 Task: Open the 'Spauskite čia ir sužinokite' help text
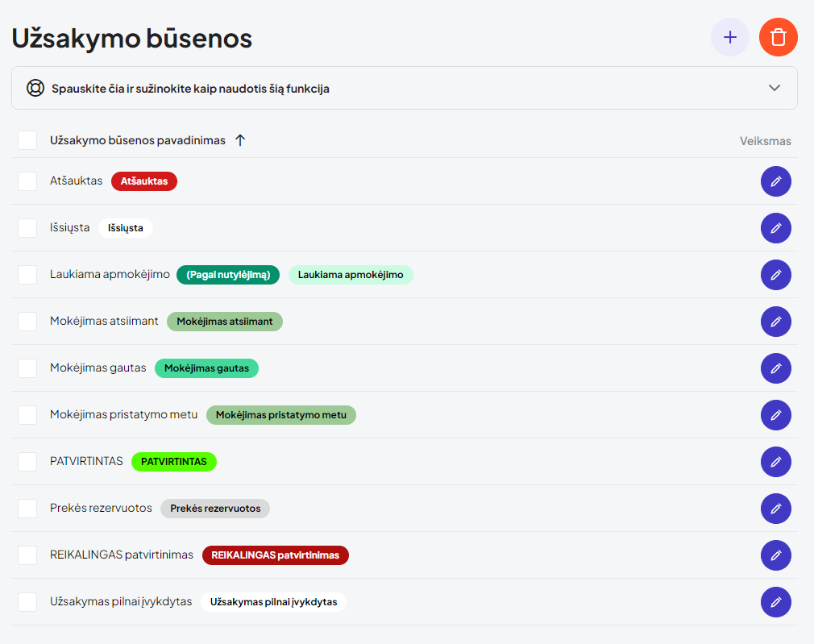click(x=190, y=89)
